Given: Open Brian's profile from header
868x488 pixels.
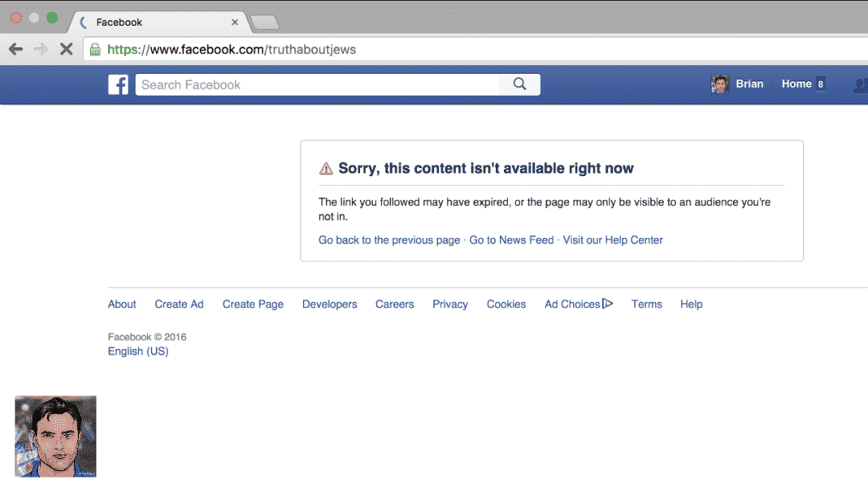Looking at the screenshot, I should (x=737, y=84).
